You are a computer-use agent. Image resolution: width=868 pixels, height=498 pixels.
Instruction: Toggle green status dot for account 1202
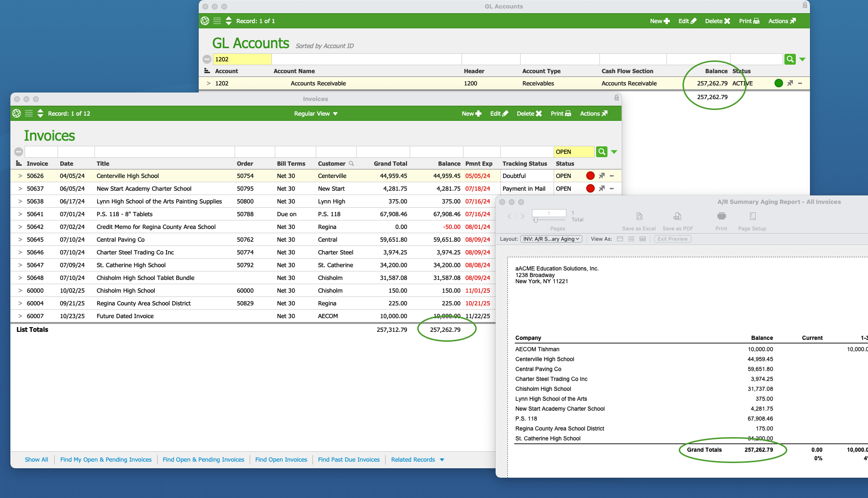778,83
